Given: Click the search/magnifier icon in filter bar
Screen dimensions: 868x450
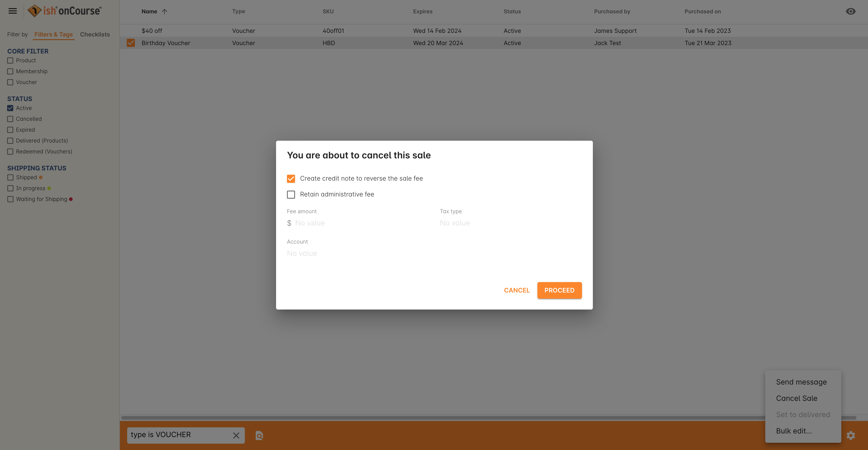Looking at the screenshot, I should click(259, 435).
